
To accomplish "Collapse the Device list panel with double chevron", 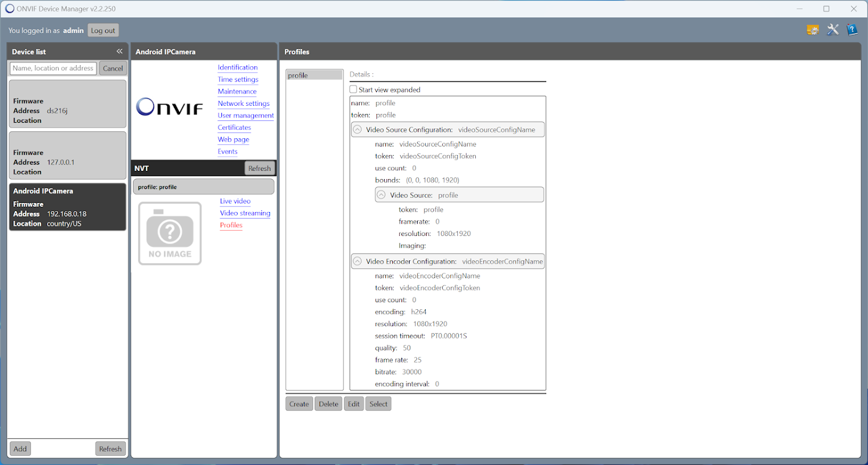I will (119, 52).
